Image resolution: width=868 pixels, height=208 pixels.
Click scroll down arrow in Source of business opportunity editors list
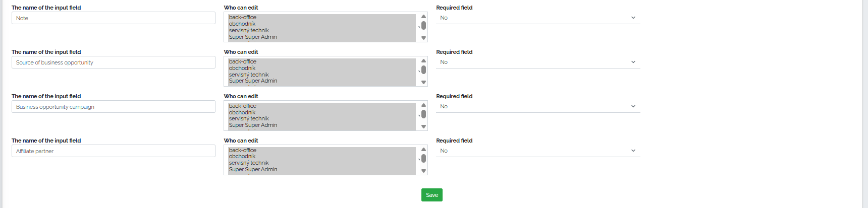point(423,83)
